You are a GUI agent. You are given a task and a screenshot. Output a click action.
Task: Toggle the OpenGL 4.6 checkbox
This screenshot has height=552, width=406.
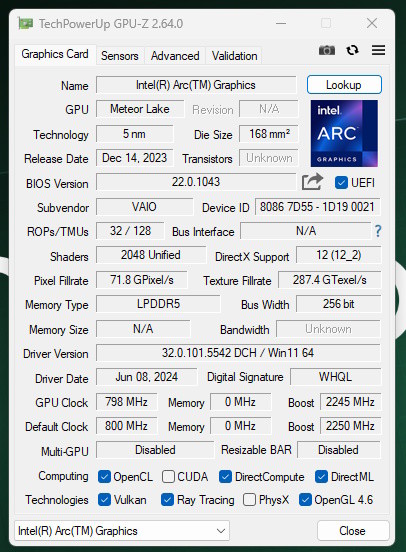click(305, 500)
